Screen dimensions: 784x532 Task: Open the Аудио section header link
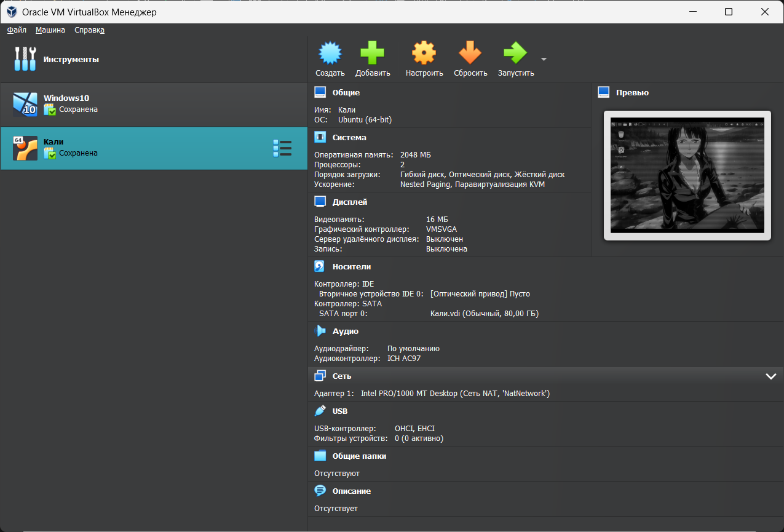click(x=346, y=331)
